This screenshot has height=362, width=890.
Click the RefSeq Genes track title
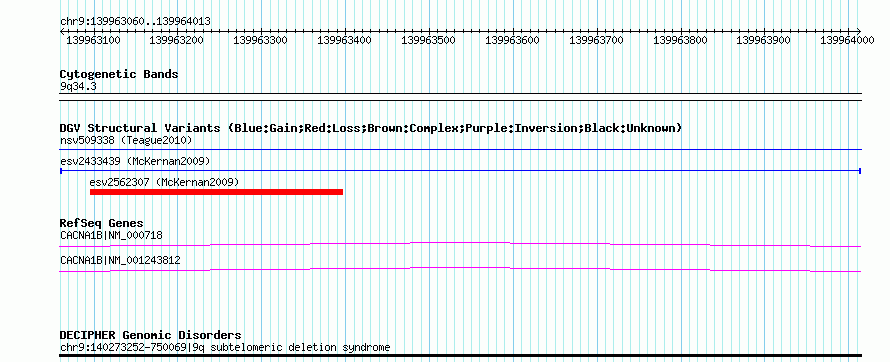[x=102, y=223]
